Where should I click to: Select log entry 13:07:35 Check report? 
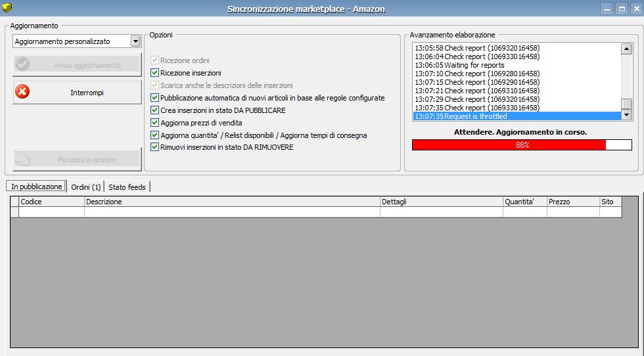(517, 108)
